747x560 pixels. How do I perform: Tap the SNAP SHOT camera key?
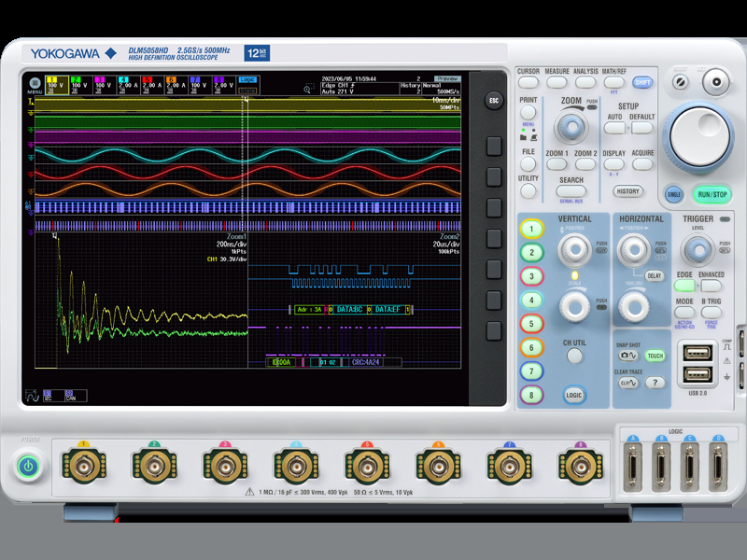tap(627, 356)
